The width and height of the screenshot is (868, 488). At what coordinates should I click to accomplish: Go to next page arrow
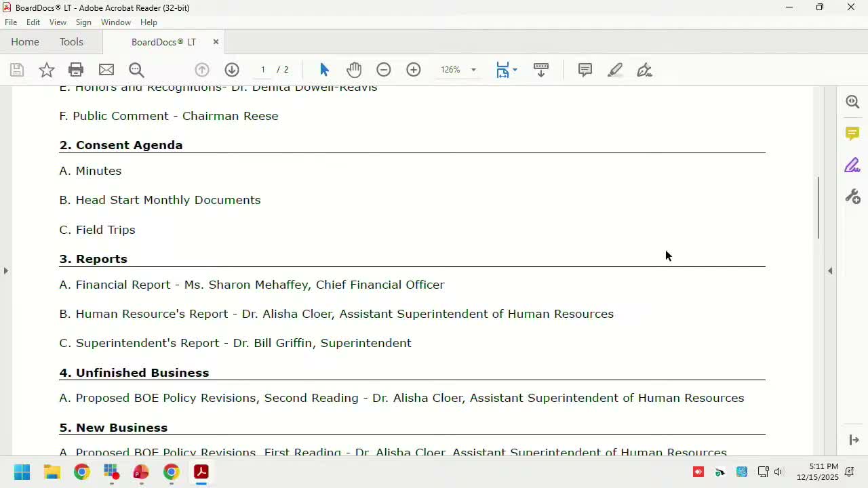tap(232, 70)
